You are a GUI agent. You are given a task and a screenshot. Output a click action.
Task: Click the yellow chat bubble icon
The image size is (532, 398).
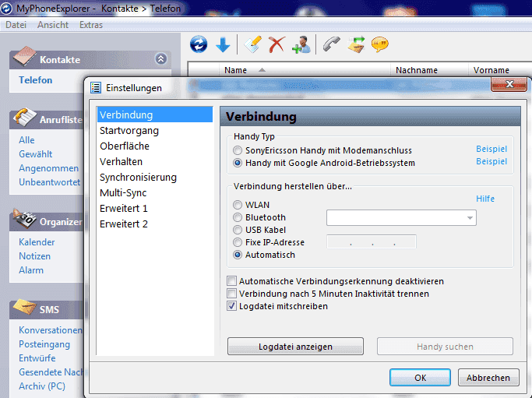coord(380,44)
